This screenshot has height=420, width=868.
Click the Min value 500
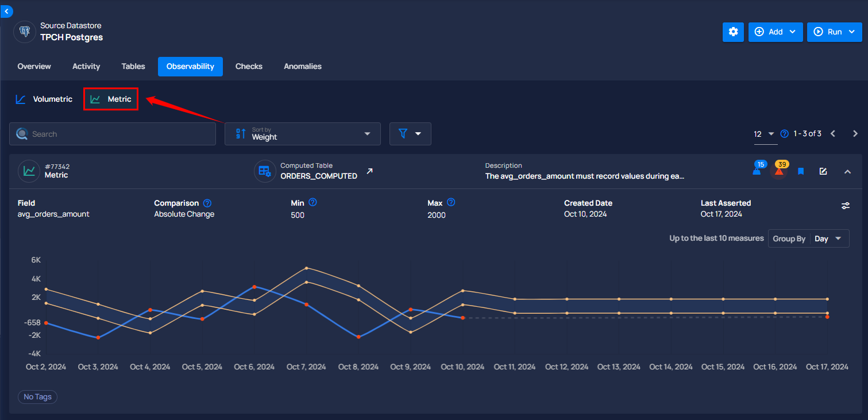[x=298, y=215]
